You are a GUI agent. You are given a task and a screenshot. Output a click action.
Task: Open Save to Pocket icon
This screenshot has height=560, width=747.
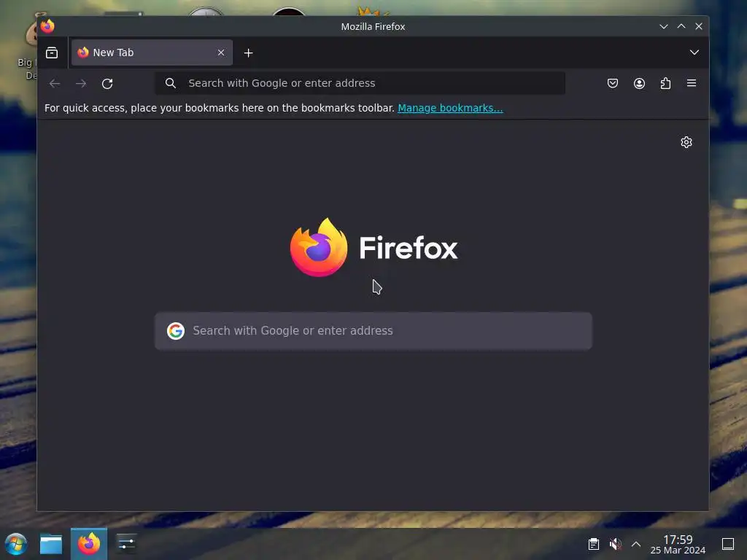pos(613,83)
